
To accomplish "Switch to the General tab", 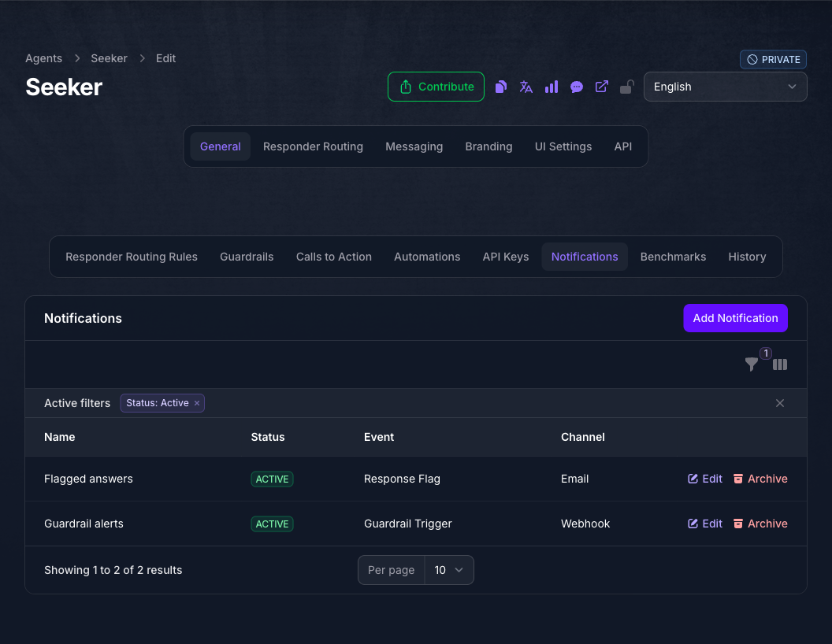I will click(220, 146).
